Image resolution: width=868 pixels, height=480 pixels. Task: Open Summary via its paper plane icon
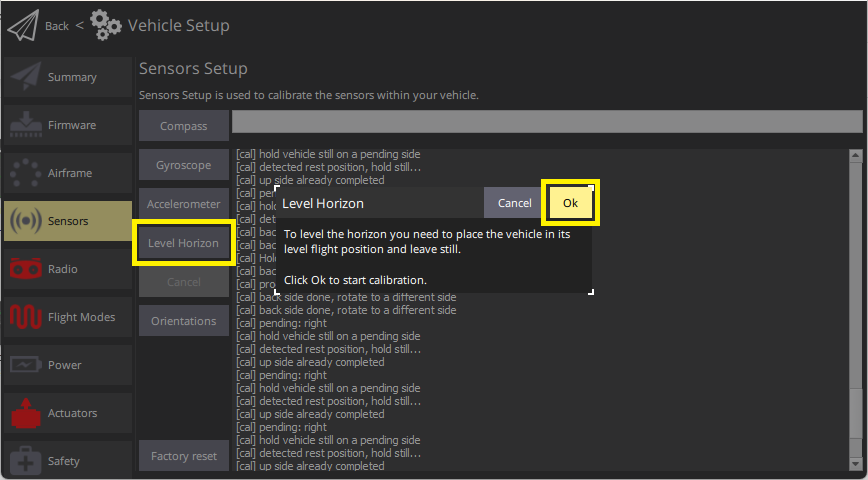coord(25,77)
